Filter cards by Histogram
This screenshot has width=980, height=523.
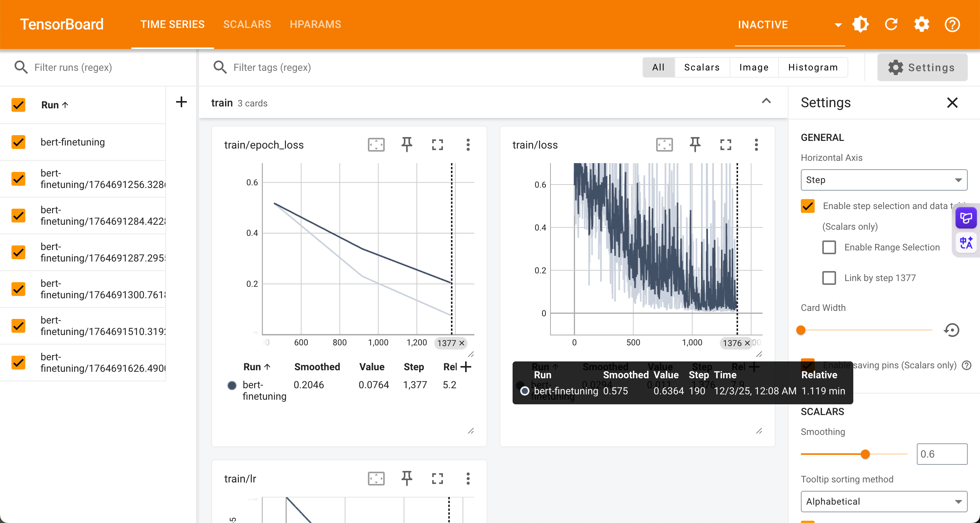click(x=813, y=67)
